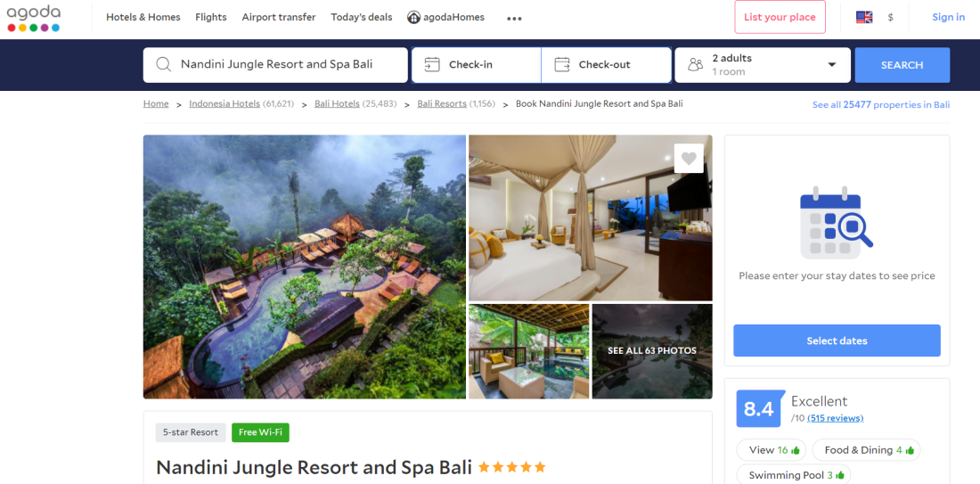Viewport: 980px width, 484px height.
Task: Open the Check-out date picker
Action: point(606,65)
